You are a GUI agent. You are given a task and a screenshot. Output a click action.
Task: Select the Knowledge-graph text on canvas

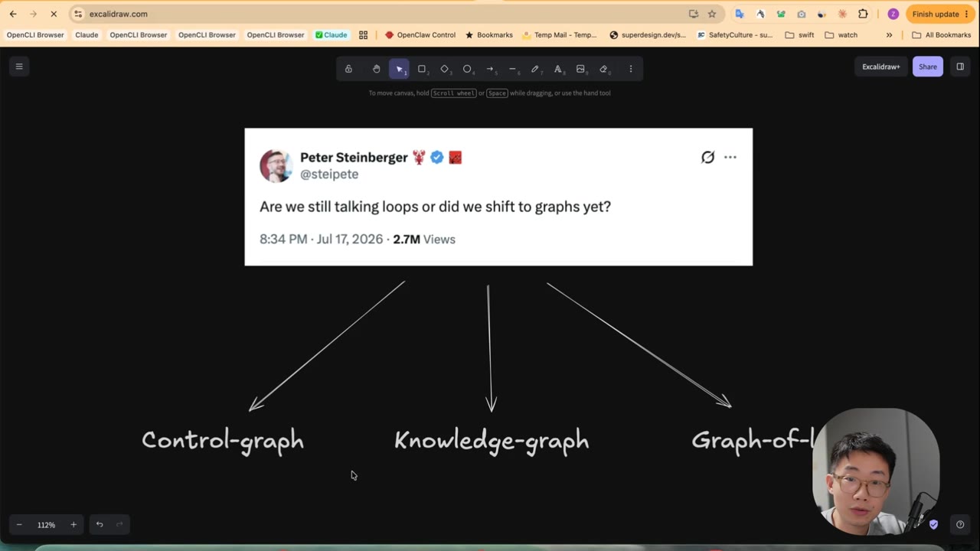click(x=492, y=441)
